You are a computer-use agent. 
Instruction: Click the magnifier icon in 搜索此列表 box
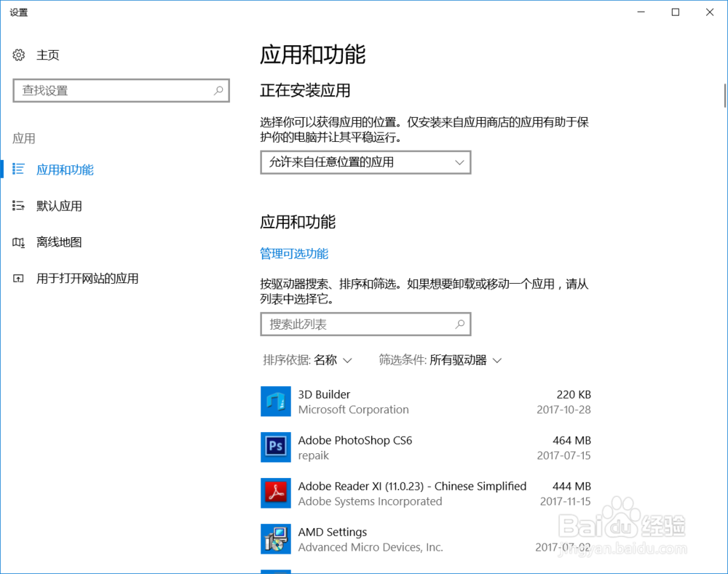[459, 324]
